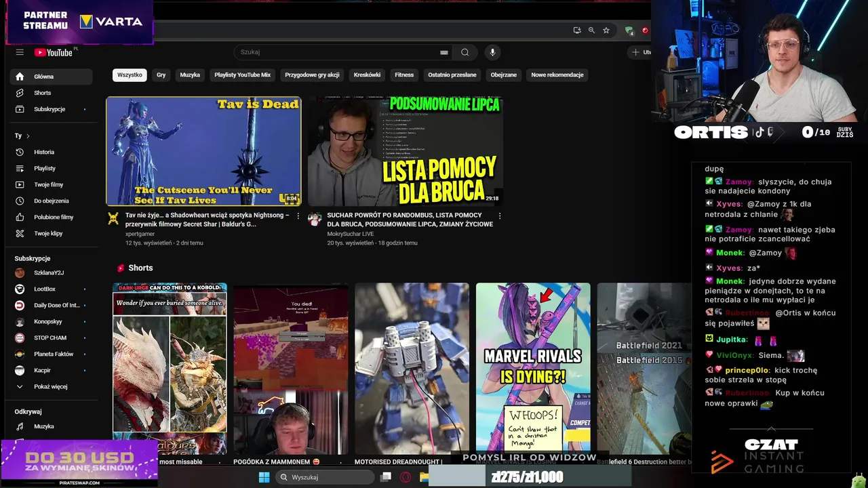Open the Daily Dose Of Int... channel
This screenshot has width=868, height=488.
pyautogui.click(x=51, y=305)
